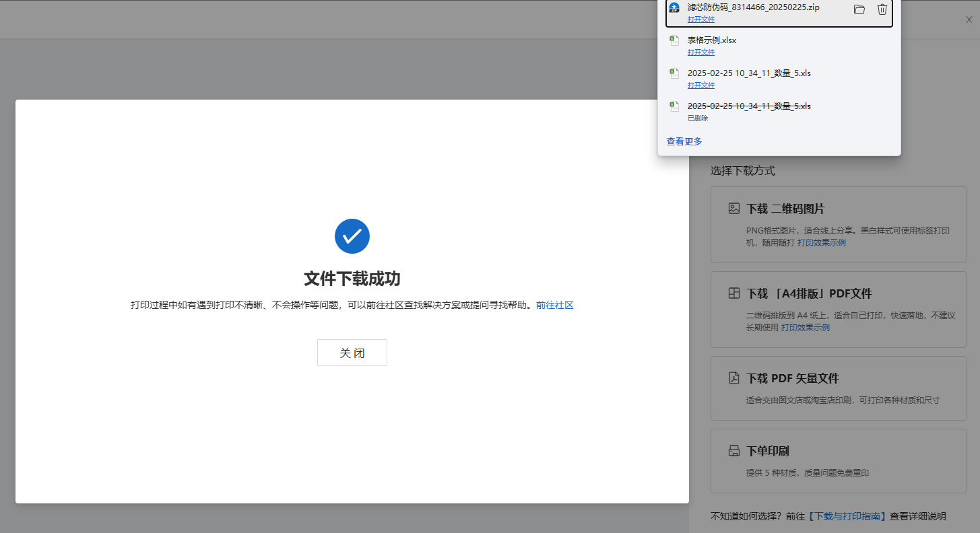Click the 已删除 status label
This screenshot has height=533, width=980.
tap(698, 118)
